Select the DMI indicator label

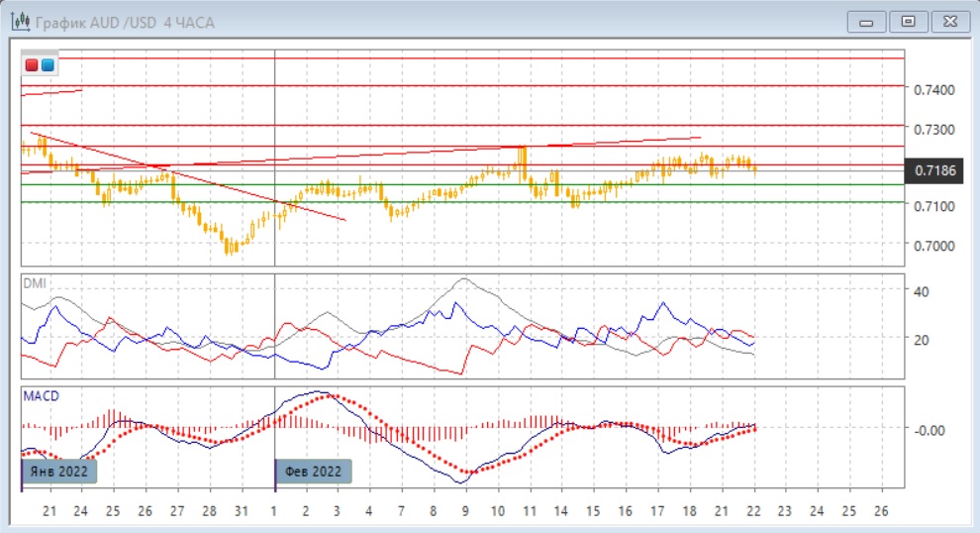click(35, 282)
